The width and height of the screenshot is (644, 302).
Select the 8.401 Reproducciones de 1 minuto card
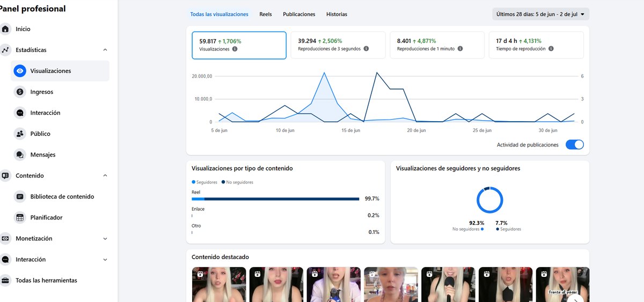pos(437,45)
